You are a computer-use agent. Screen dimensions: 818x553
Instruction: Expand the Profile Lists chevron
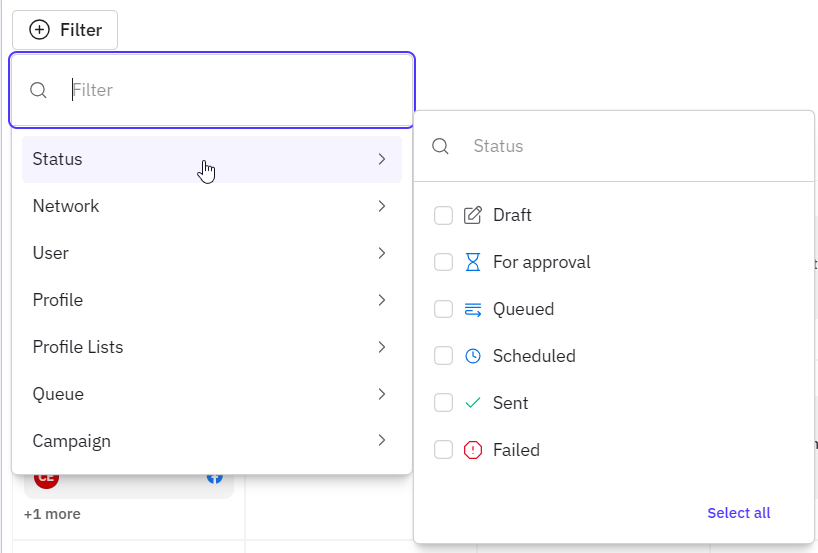coord(382,347)
